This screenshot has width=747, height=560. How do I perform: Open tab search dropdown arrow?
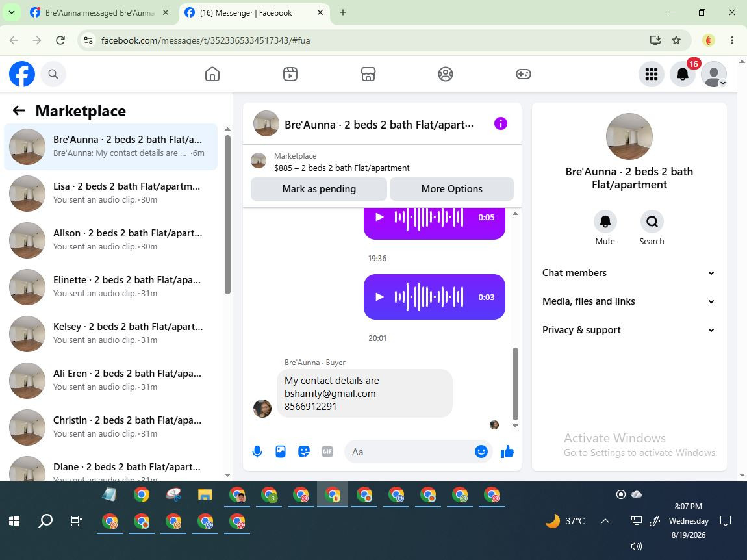tap(12, 13)
